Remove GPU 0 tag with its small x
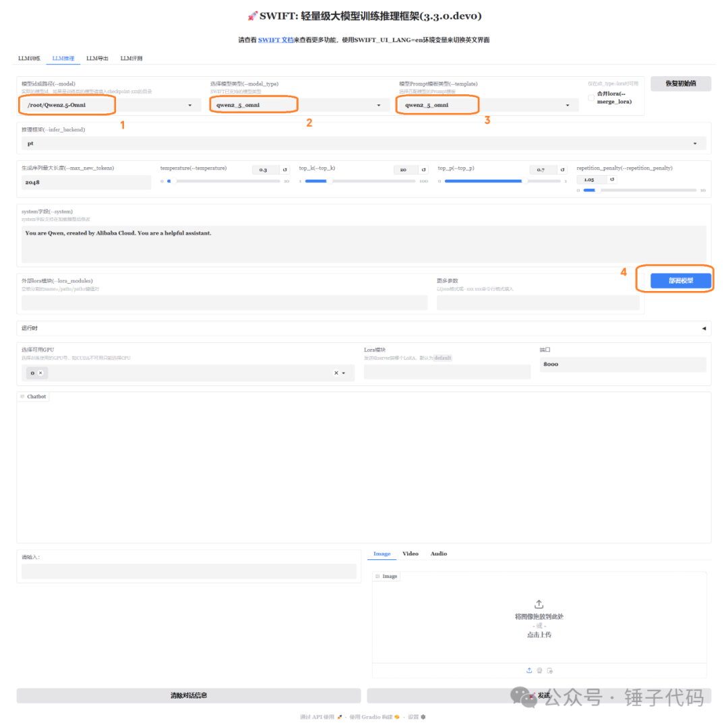 click(41, 373)
